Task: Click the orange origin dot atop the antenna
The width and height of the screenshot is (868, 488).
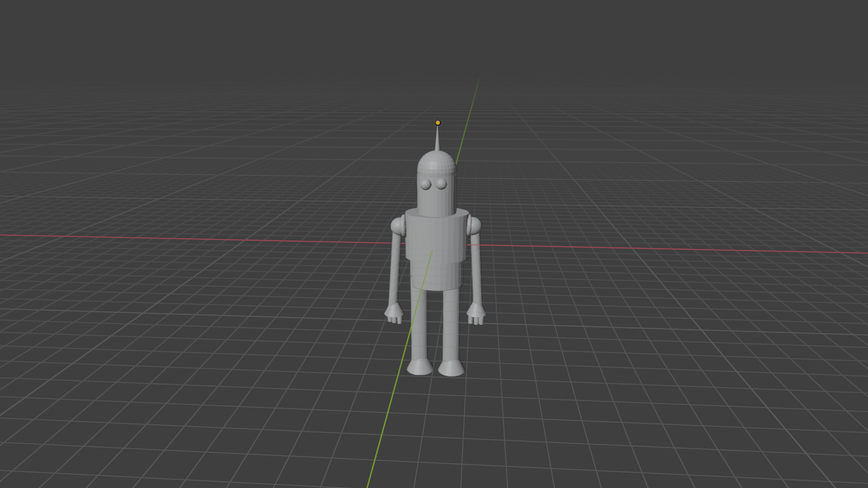Action: 438,122
